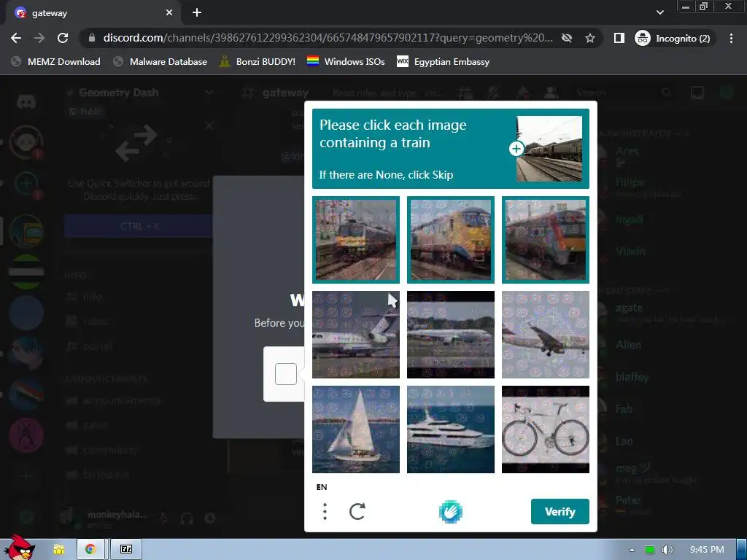Close the gateway tab
Viewport: 747px width, 560px height.
[169, 13]
